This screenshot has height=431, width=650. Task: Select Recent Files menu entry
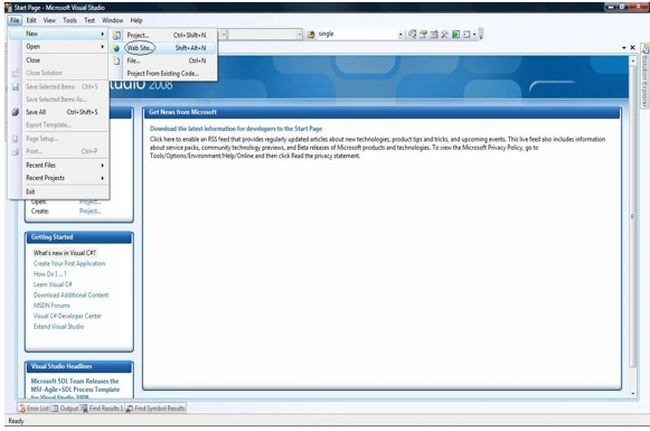[x=58, y=165]
